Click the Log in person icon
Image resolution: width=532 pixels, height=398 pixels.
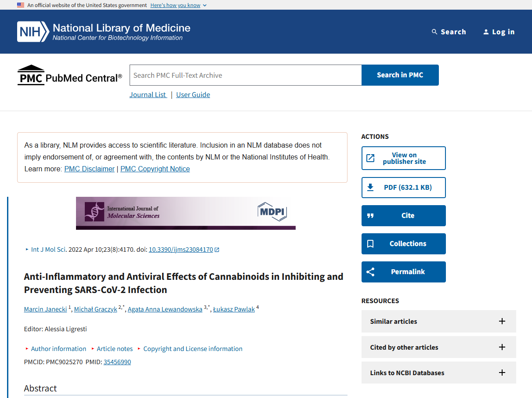coord(486,32)
